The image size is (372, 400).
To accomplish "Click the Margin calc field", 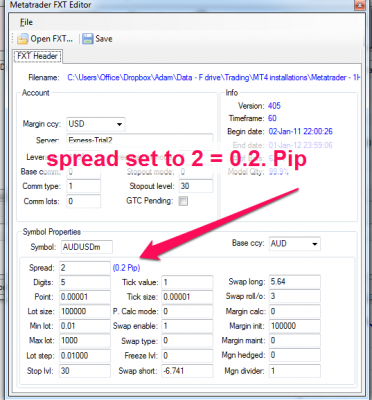I will point(295,311).
